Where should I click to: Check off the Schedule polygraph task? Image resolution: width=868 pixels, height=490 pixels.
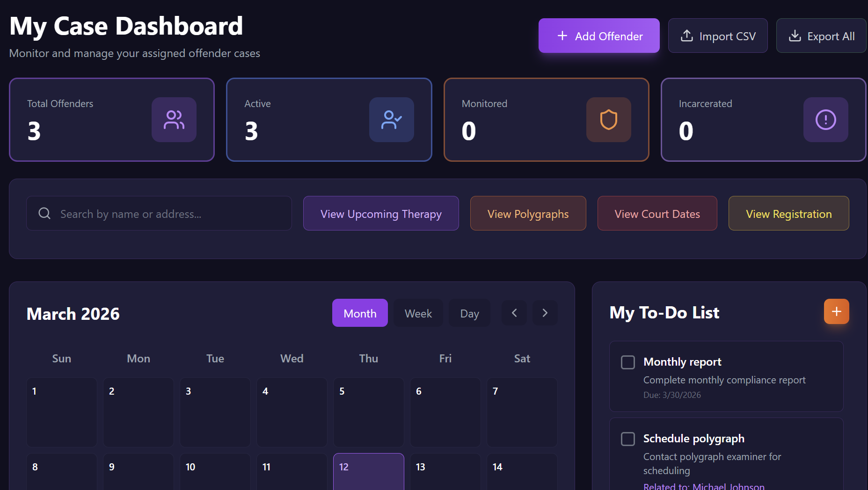coord(628,439)
